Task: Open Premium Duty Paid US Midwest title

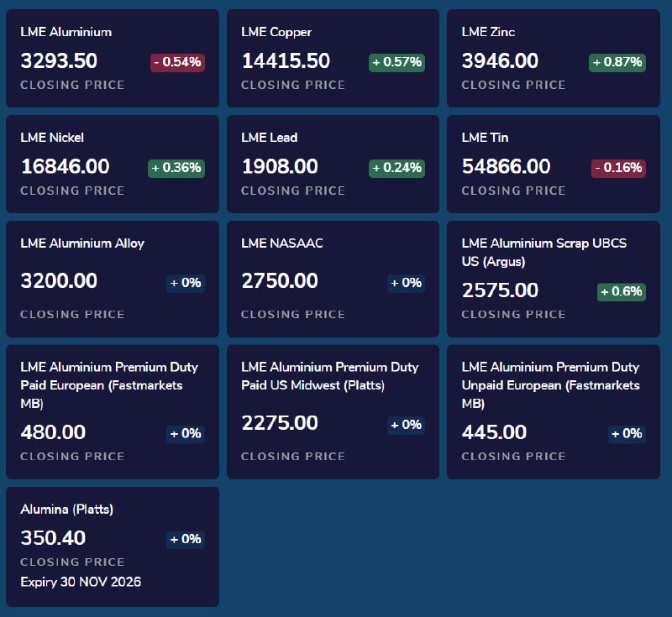Action: [x=329, y=376]
